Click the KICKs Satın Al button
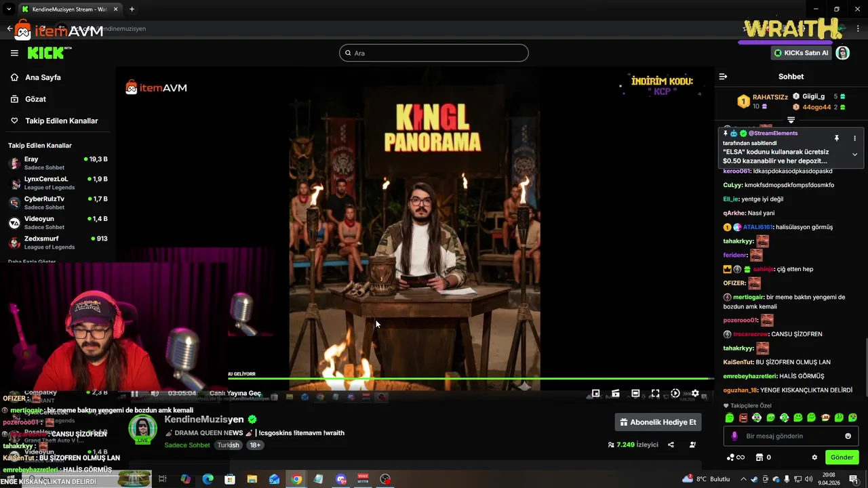The image size is (868, 488). click(x=802, y=53)
